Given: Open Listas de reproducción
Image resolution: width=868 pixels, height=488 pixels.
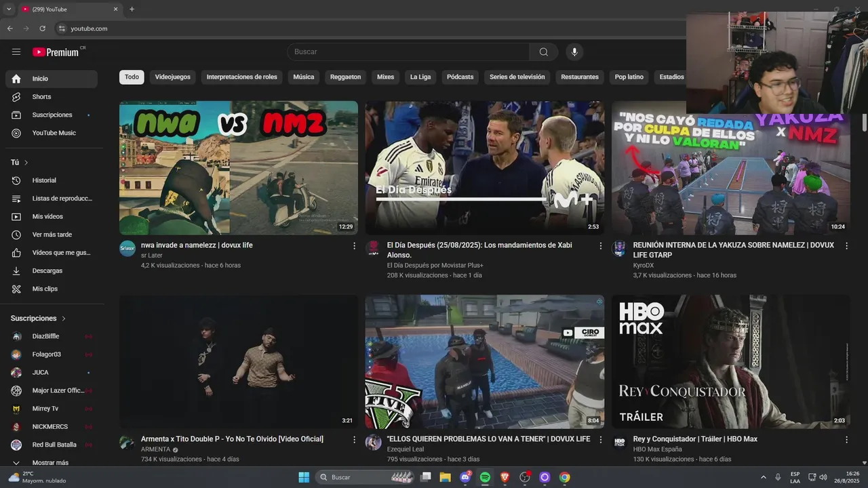Looking at the screenshot, I should coord(52,199).
